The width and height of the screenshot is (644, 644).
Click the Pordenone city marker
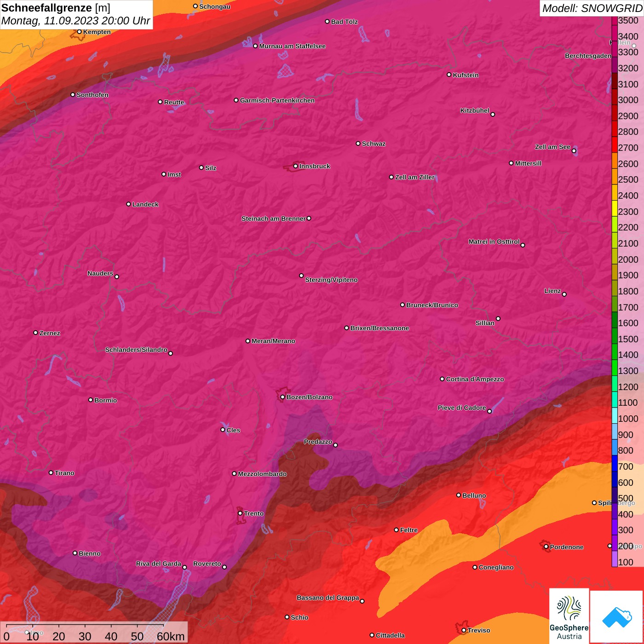click(546, 546)
